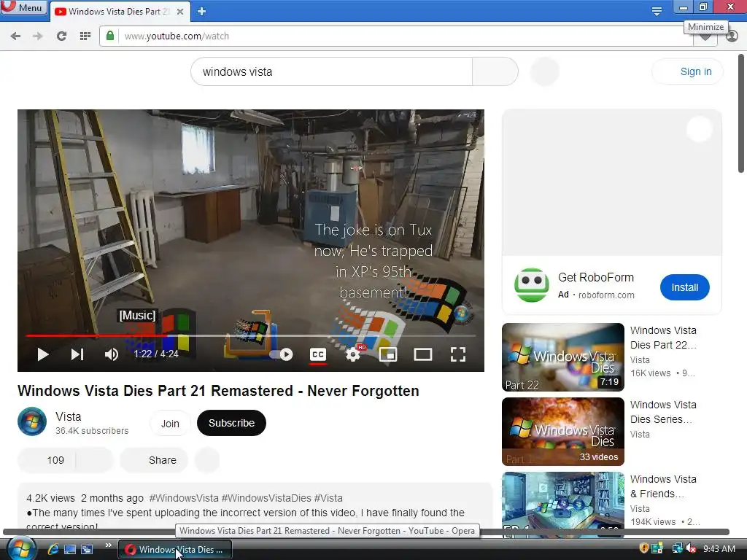Open Windows Vista Dies Series playlist title
Screen dimensions: 747x560
point(663,412)
